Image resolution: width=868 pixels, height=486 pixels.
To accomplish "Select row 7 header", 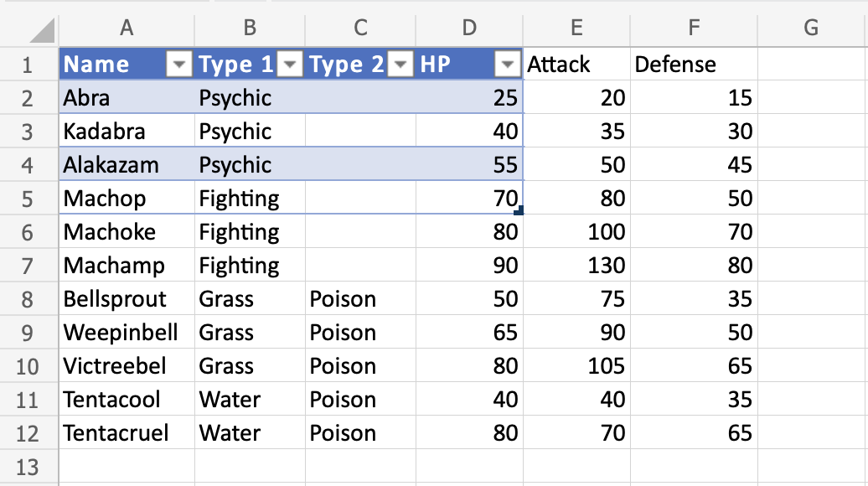I will tap(28, 266).
